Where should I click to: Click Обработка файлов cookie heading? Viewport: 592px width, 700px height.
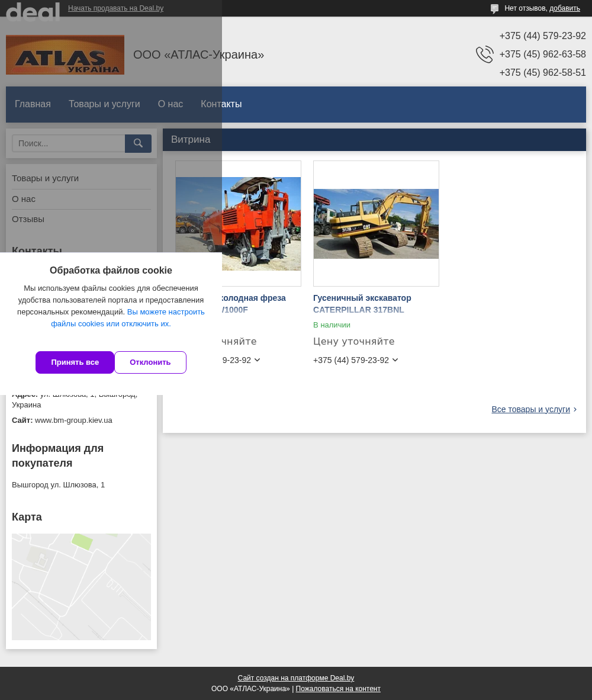click(111, 271)
